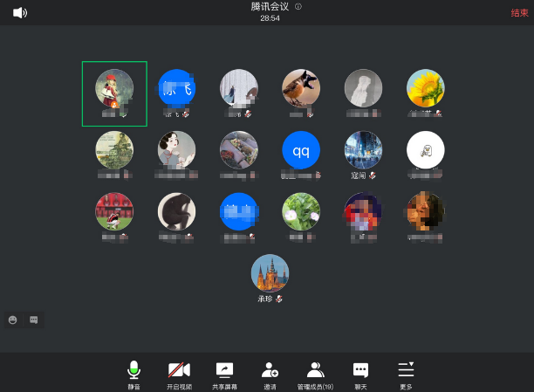Select the participant with bird avatar
Screen dimensions: 534x392
click(301, 88)
